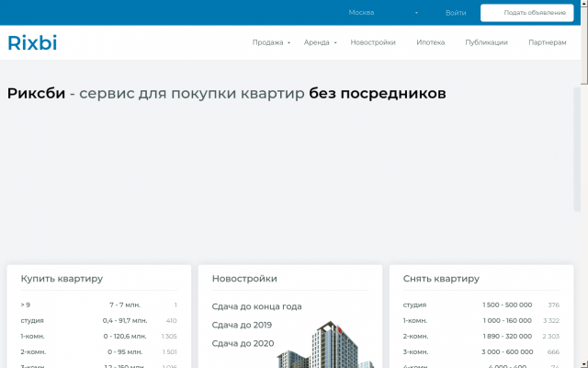Select 2-комн. row in Снять квартиру
588x368 pixels.
(481, 337)
